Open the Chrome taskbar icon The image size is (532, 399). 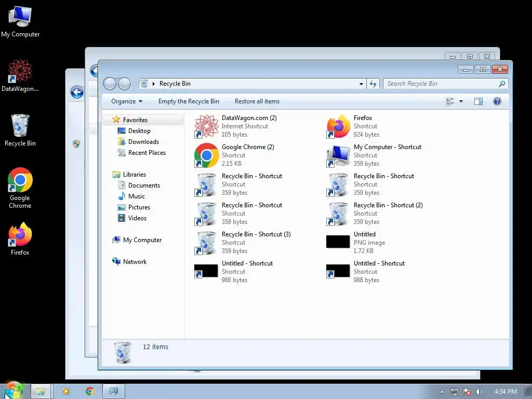tap(89, 392)
